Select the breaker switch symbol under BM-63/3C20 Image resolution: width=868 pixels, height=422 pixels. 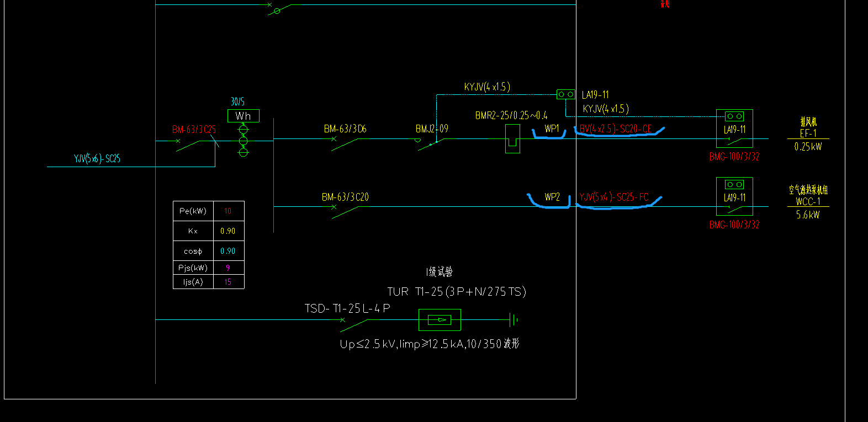[x=344, y=212]
